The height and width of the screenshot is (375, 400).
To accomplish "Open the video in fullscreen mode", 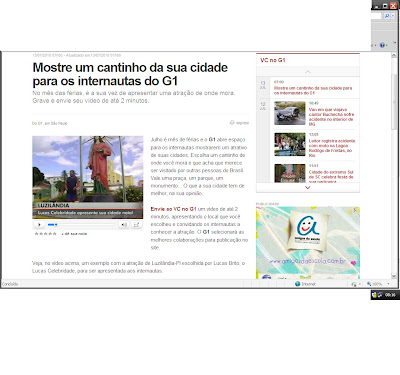I will click(x=136, y=225).
